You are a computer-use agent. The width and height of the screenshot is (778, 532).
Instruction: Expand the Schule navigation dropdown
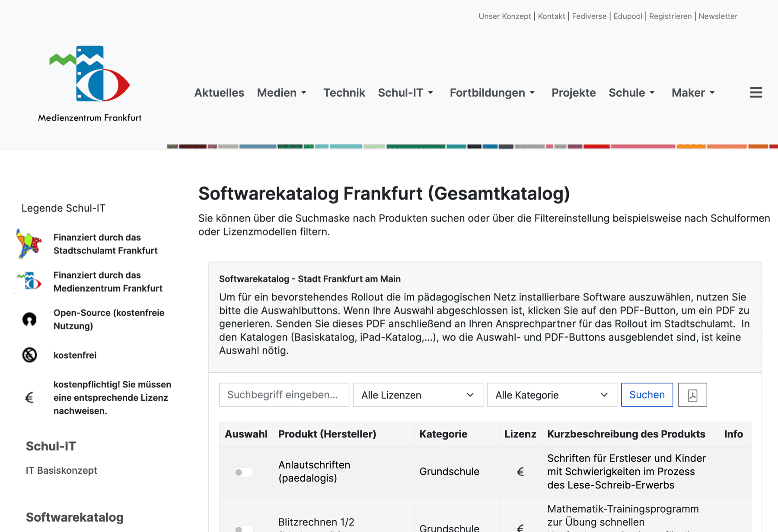(631, 92)
